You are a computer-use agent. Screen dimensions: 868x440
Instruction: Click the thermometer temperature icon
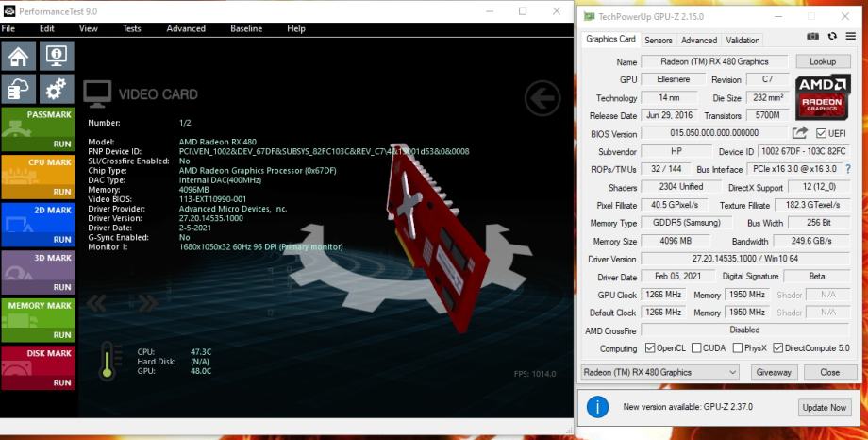pos(108,361)
